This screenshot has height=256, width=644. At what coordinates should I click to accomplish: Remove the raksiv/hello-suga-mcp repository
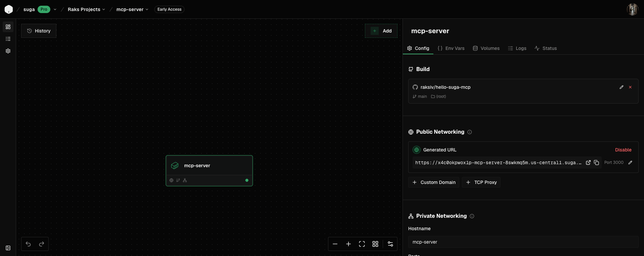click(630, 87)
